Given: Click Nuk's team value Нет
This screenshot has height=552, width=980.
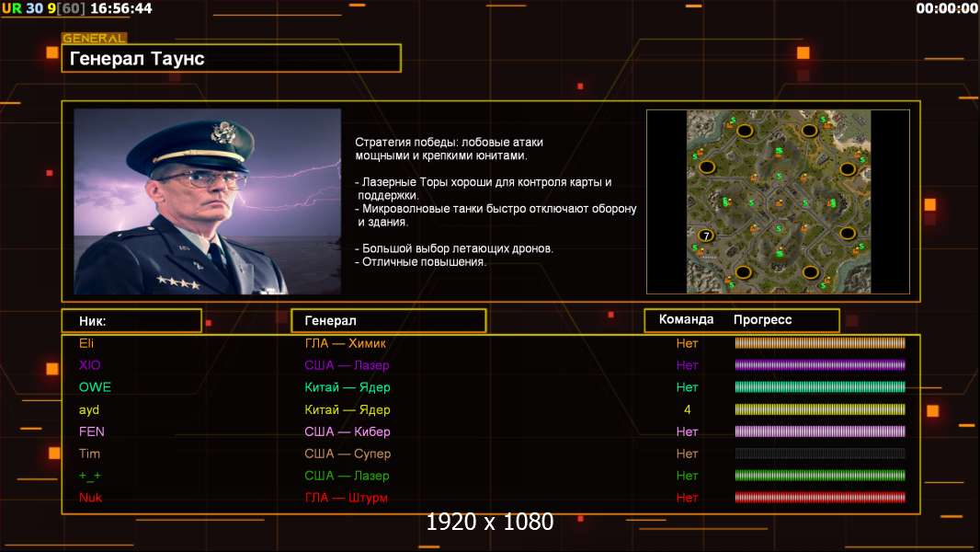Looking at the screenshot, I should click(x=687, y=498).
